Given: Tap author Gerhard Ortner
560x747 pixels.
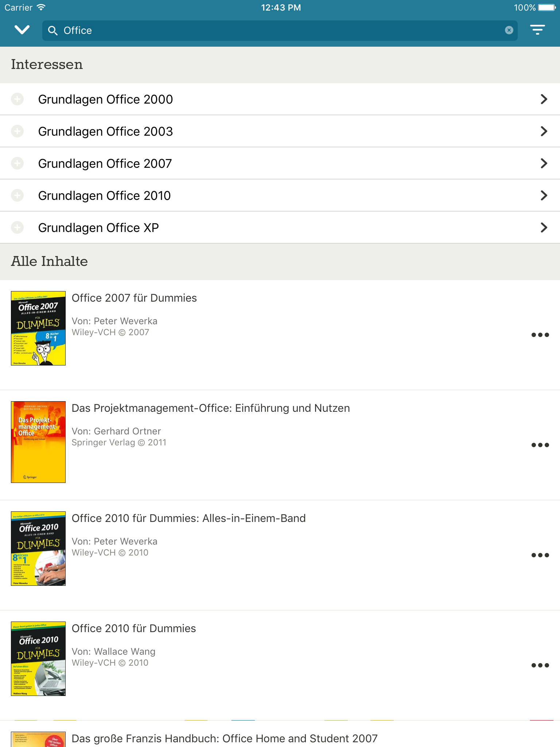Looking at the screenshot, I should [127, 431].
